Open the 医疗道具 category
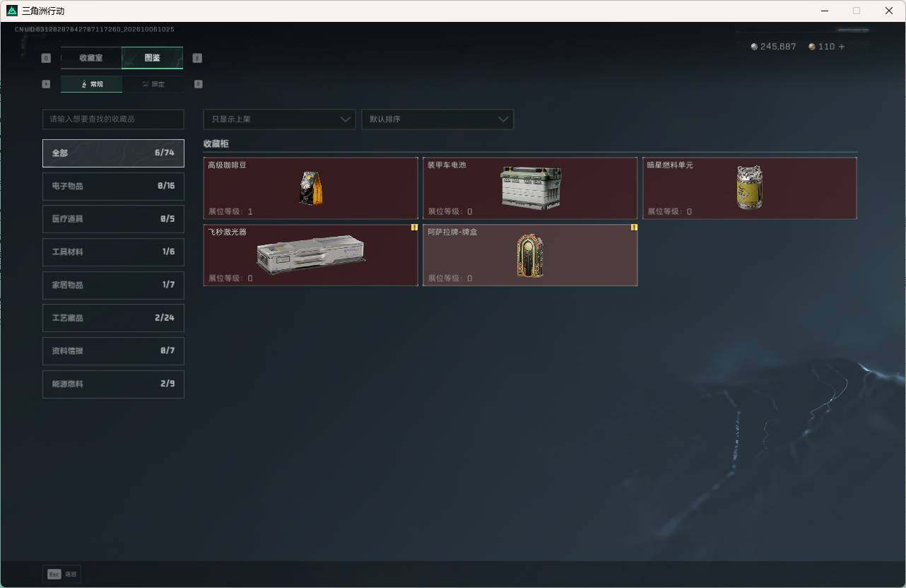This screenshot has height=588, width=906. [x=113, y=219]
